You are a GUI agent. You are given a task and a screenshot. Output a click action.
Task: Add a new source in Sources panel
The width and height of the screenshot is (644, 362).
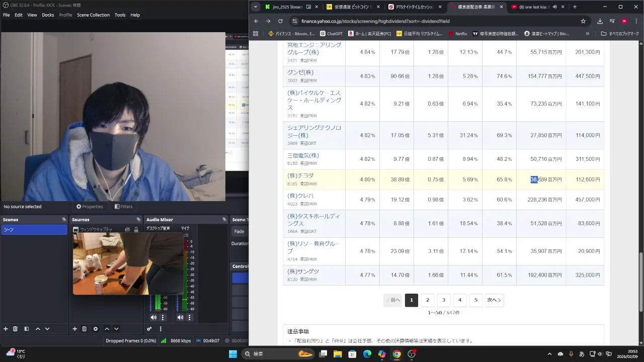74,329
